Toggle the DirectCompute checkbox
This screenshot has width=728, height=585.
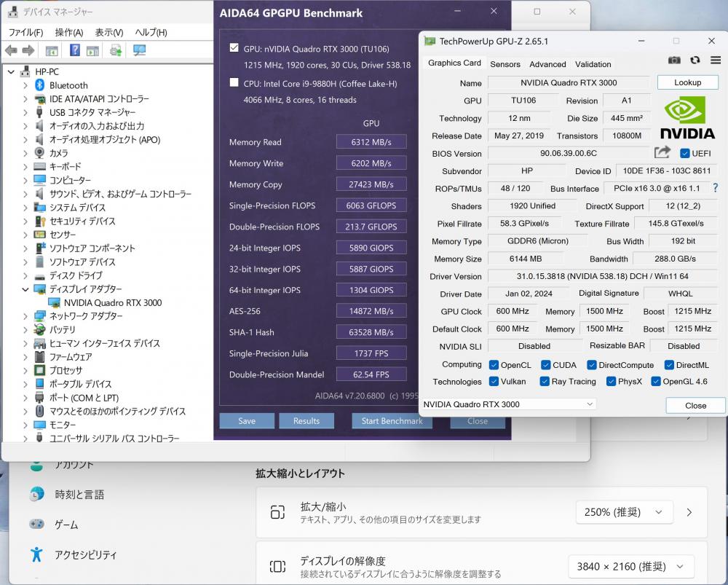point(591,365)
